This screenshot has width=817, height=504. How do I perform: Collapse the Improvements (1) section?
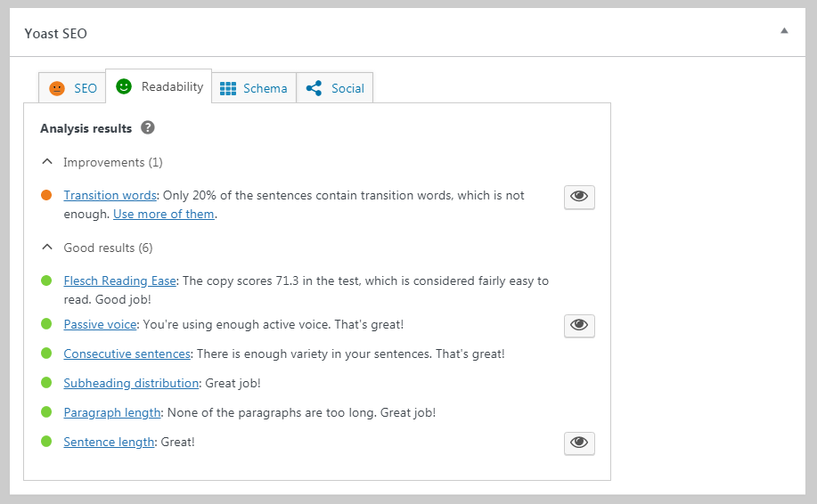coord(47,162)
